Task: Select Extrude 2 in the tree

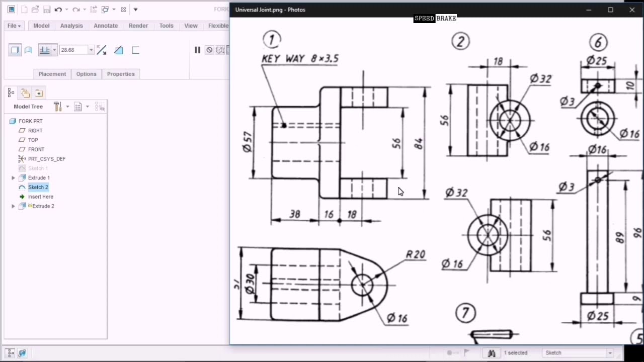Action: pyautogui.click(x=43, y=206)
